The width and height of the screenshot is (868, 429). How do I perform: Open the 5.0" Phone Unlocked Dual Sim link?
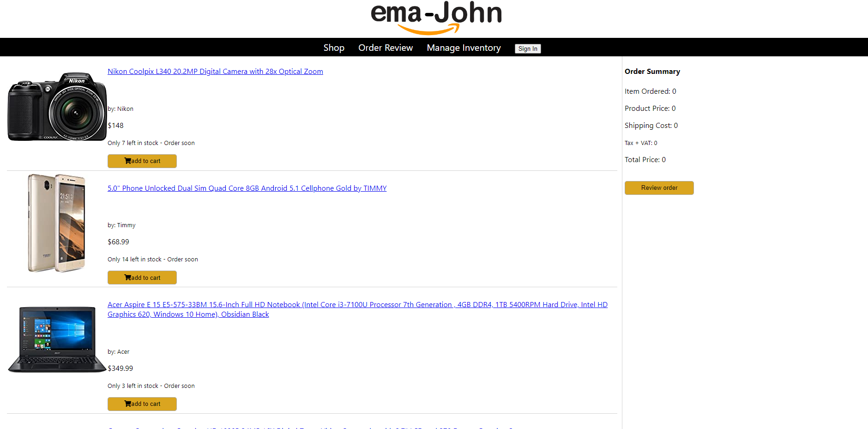(247, 188)
